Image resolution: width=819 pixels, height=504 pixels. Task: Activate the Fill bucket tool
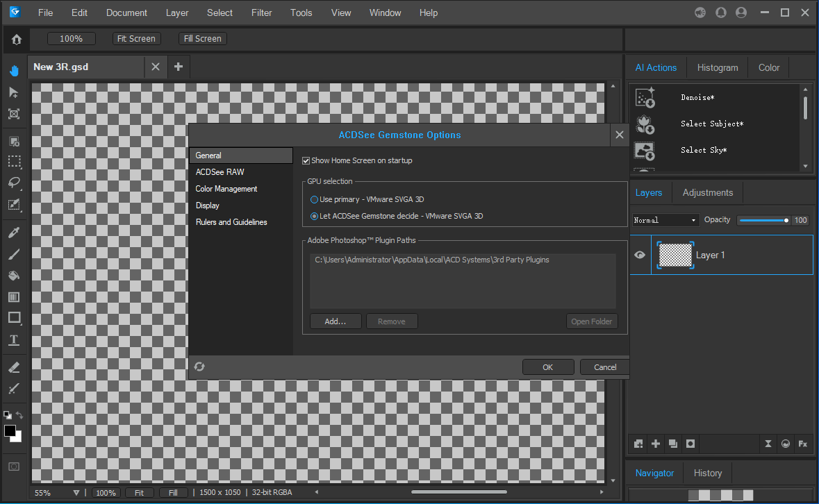click(x=14, y=276)
